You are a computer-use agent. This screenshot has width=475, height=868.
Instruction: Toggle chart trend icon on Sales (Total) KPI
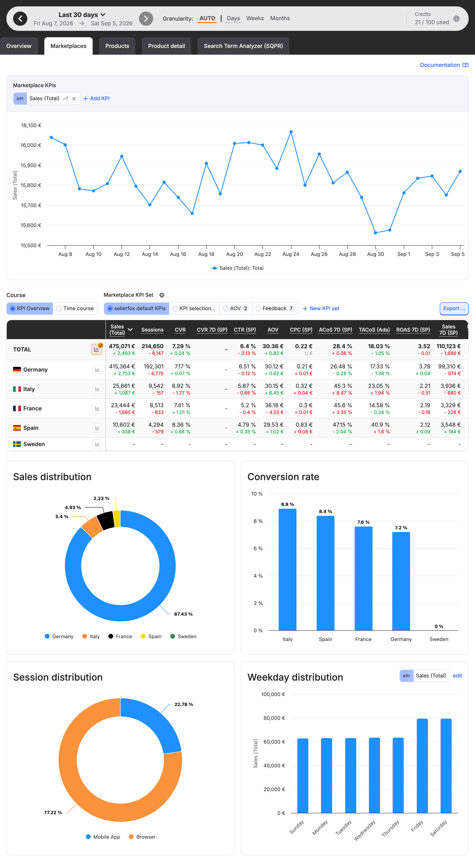65,98
